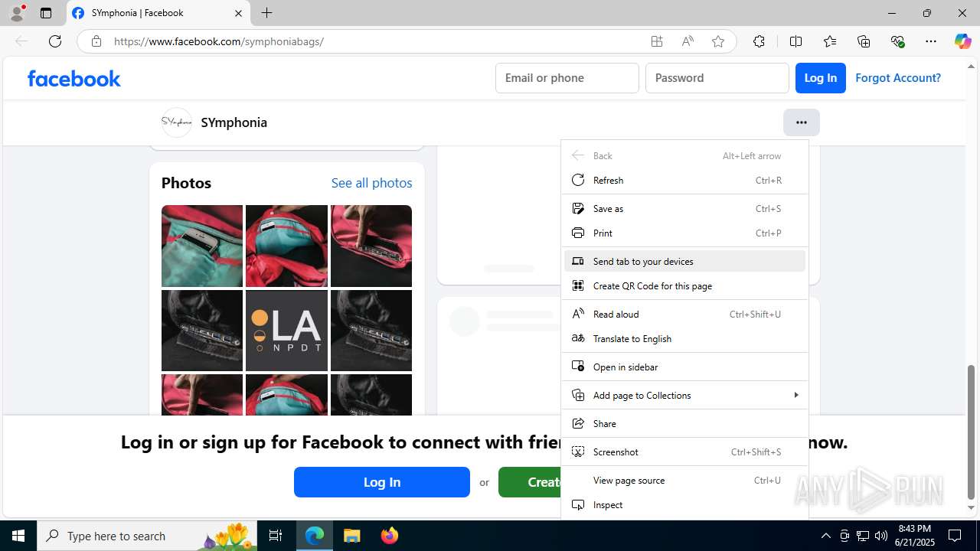Open the Copilot icon
980x551 pixels.
962,41
